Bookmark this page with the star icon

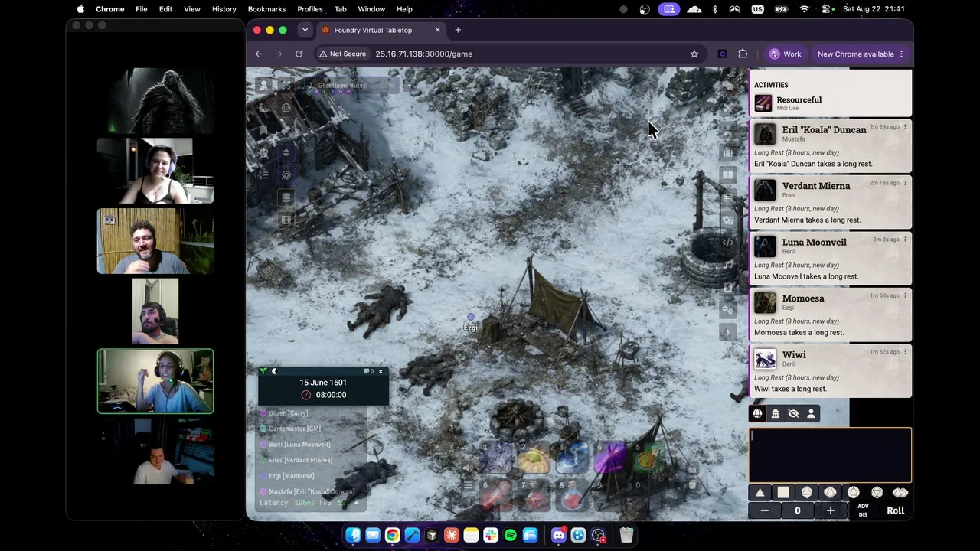[x=694, y=54]
